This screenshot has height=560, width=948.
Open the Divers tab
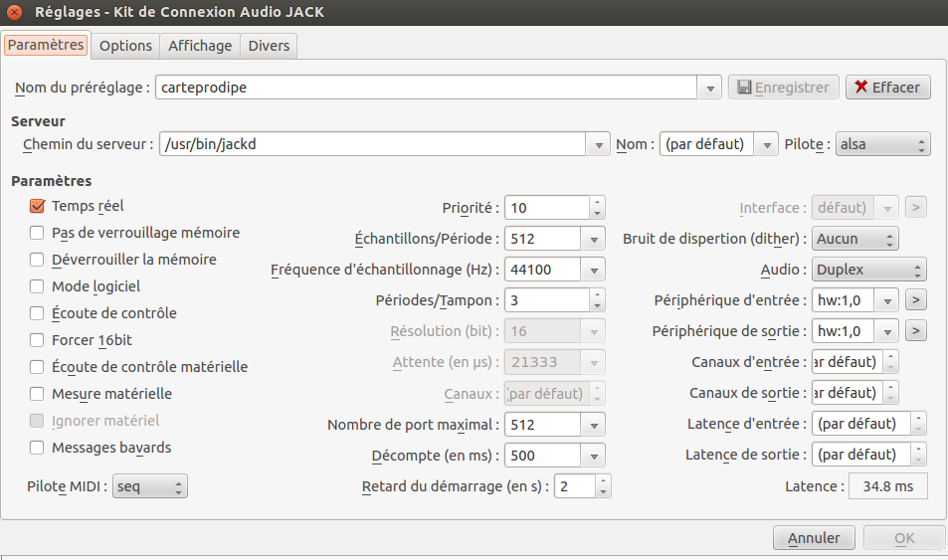click(269, 46)
